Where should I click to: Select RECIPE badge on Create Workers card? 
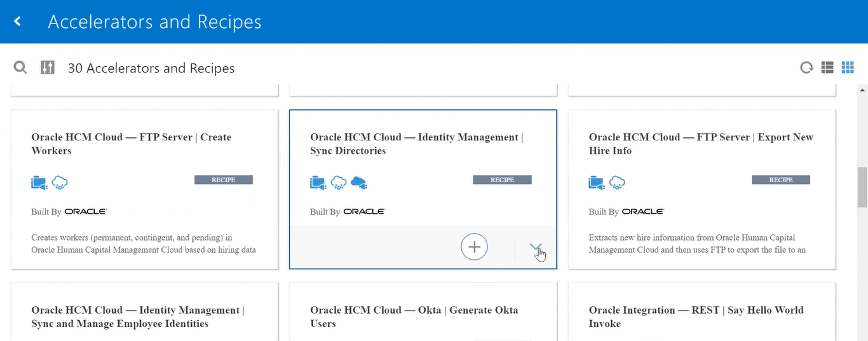pos(223,180)
